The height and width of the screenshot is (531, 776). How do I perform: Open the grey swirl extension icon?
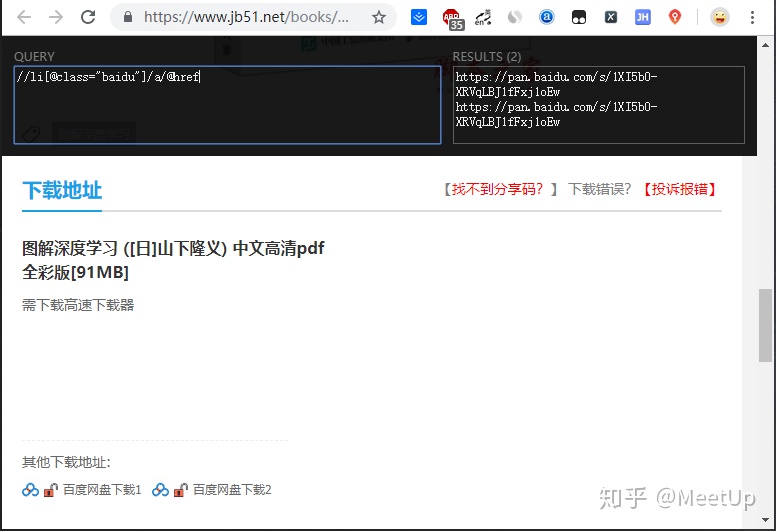click(x=515, y=17)
